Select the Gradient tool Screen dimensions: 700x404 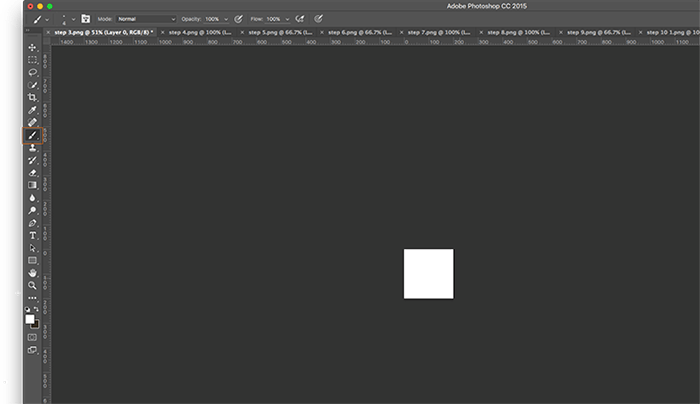pos(32,185)
